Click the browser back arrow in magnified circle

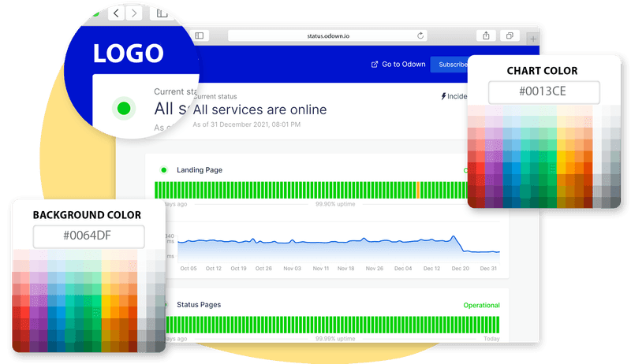coord(116,13)
